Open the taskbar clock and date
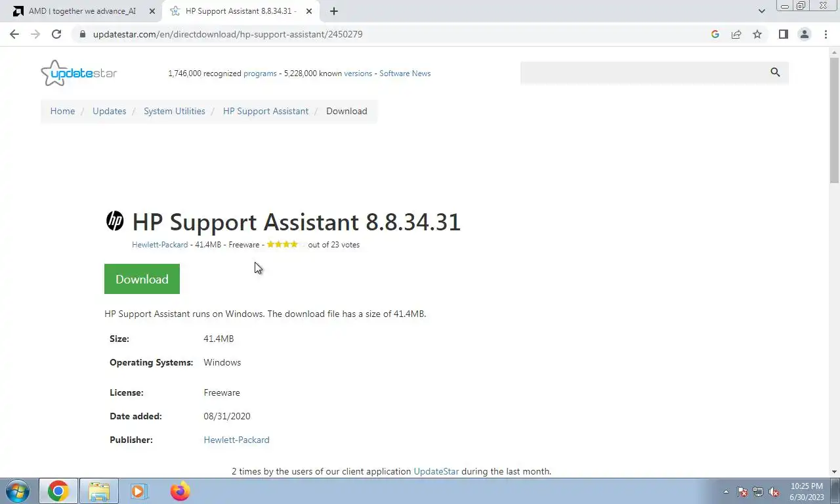The image size is (840, 504). tap(807, 492)
